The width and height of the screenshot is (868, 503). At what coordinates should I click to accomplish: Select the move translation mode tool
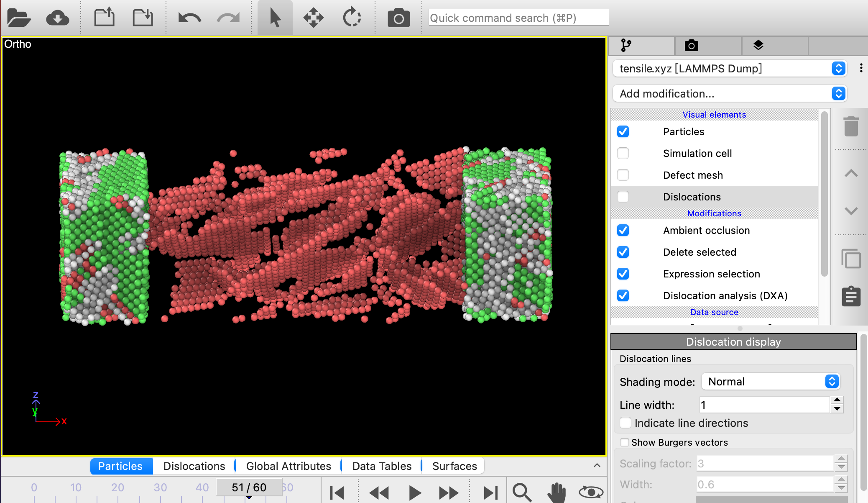[313, 18]
